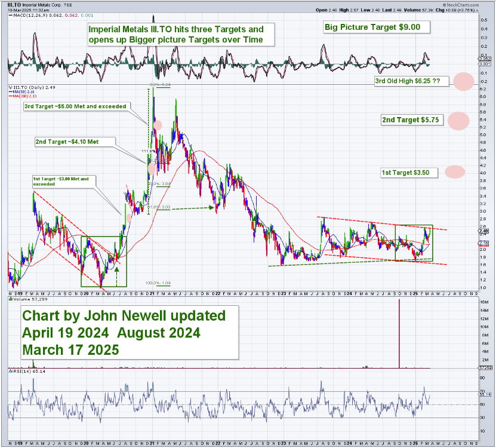Image resolution: width=496 pixels, height=448 pixels.
Task: Click the '3rd Old High $6.25 ??' label
Action: (411, 81)
